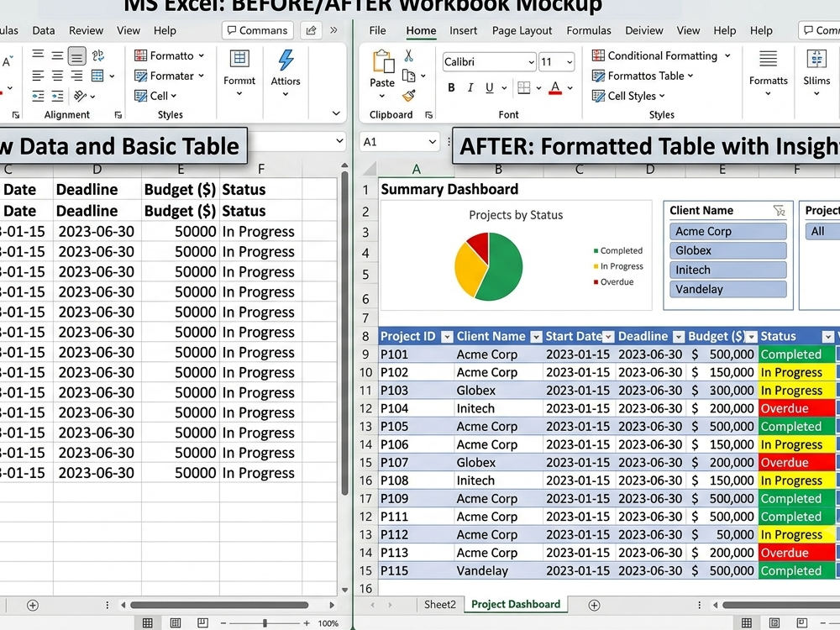Image resolution: width=840 pixels, height=630 pixels.
Task: Open the Project ID column filter
Action: coord(447,337)
